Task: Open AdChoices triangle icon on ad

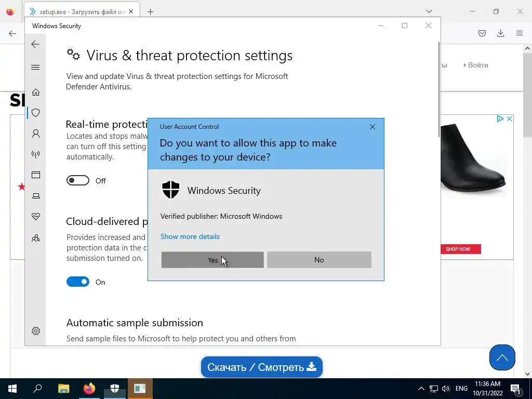Action: point(500,118)
